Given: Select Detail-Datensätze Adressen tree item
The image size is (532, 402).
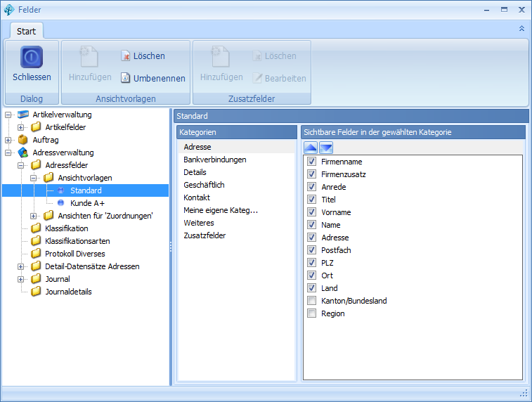Looking at the screenshot, I should point(92,266).
